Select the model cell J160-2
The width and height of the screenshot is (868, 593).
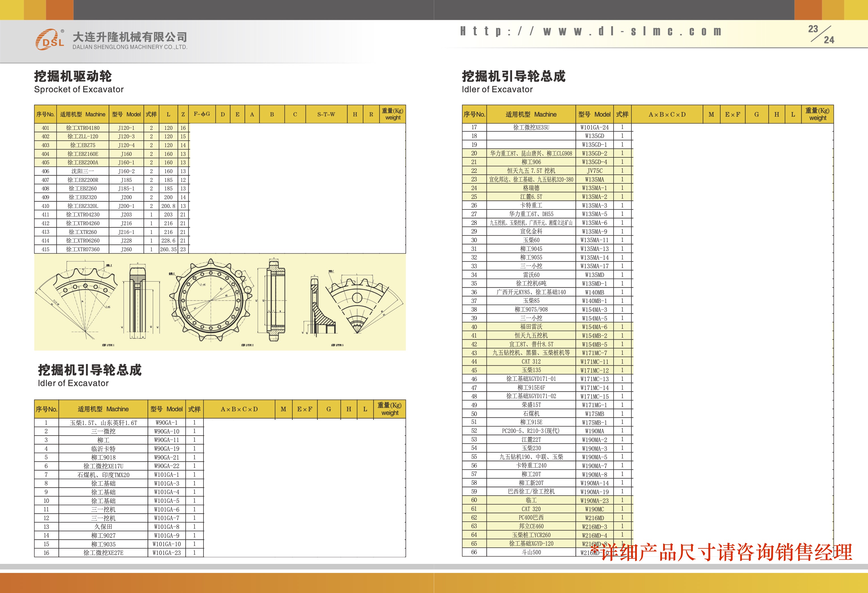(126, 171)
